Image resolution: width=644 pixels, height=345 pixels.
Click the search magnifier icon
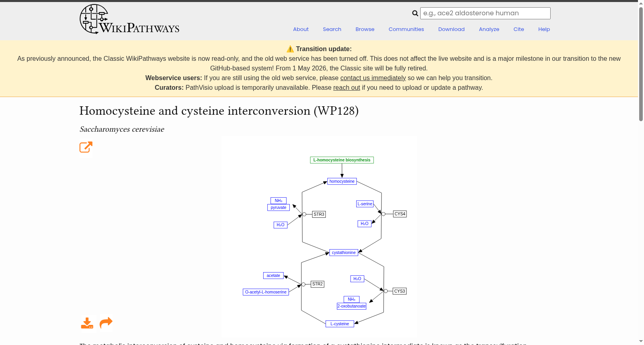click(x=415, y=13)
